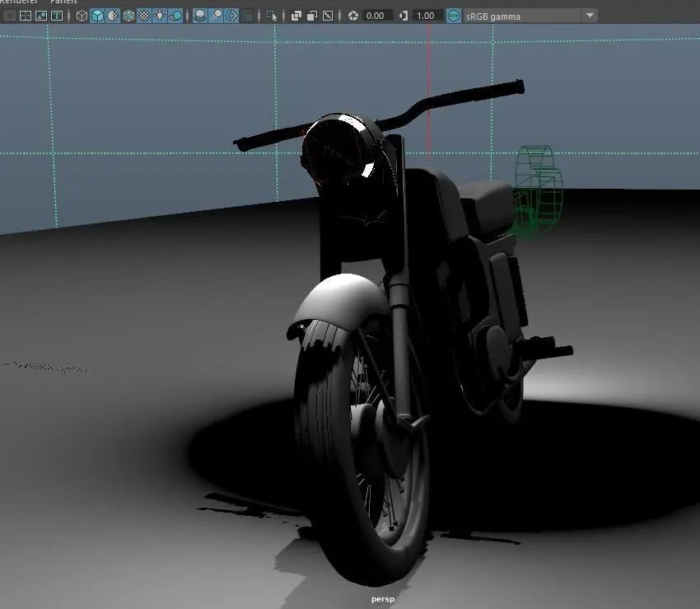This screenshot has height=609, width=700.
Task: Select the motorcycle headlight
Action: 342,150
